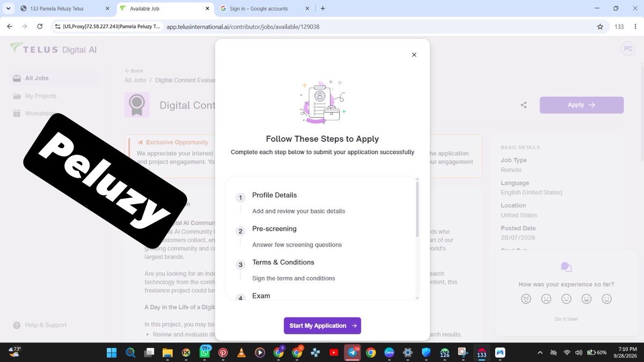Open Windows taskbar search
This screenshot has height=362, width=644.
130,353
